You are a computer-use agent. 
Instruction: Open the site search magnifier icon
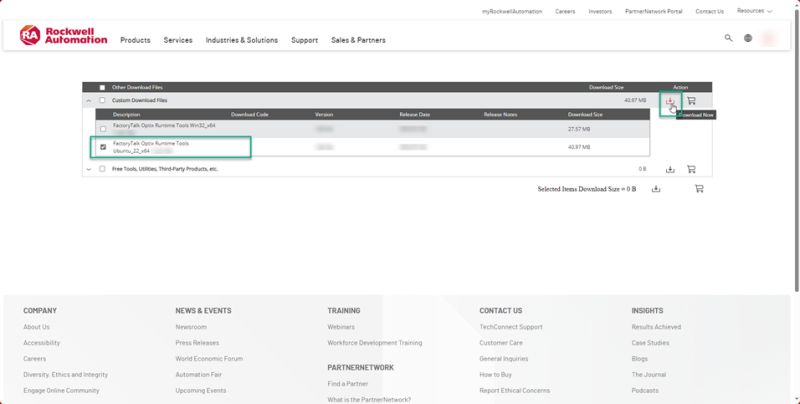click(729, 38)
